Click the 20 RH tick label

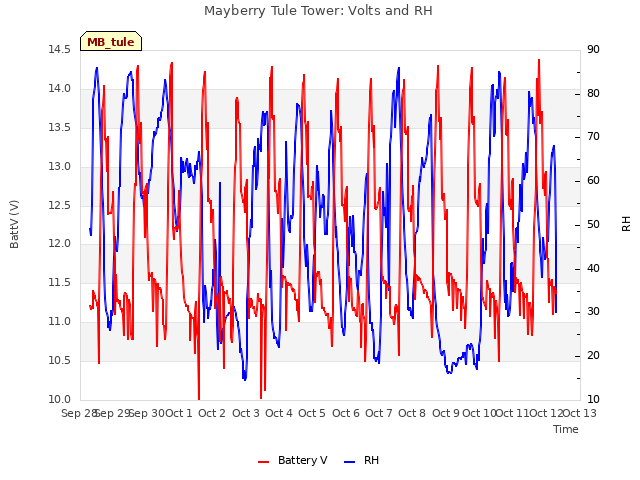pos(593,356)
